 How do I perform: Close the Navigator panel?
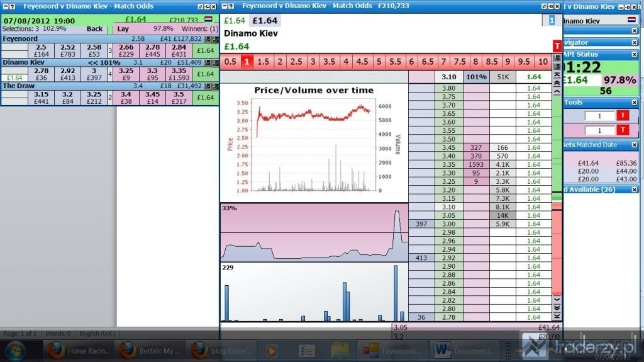pyautogui.click(x=635, y=43)
